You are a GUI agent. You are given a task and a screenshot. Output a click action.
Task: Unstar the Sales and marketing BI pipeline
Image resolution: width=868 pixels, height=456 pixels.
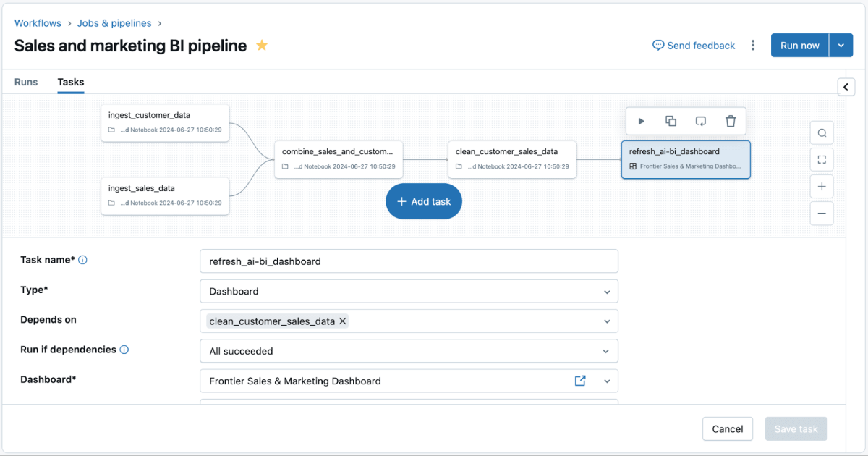(x=261, y=45)
